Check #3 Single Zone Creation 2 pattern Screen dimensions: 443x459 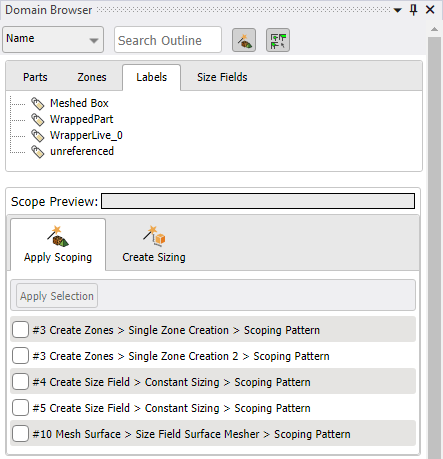tap(20, 356)
